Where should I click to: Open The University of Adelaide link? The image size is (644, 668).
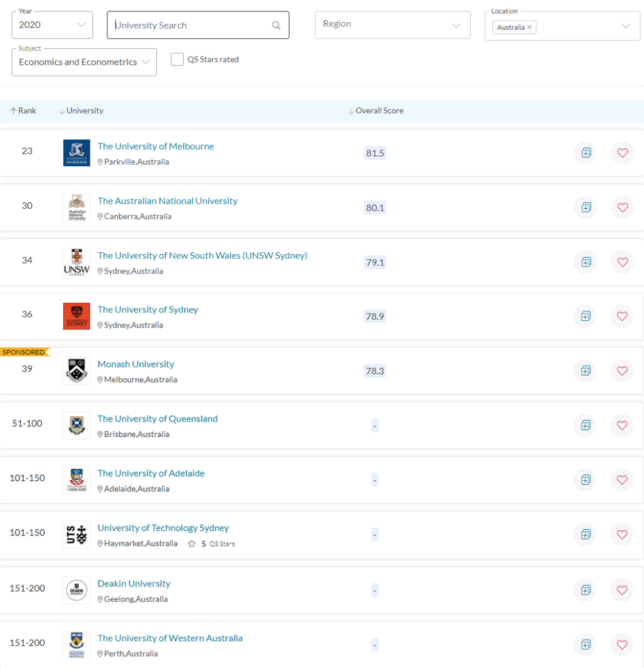(151, 473)
